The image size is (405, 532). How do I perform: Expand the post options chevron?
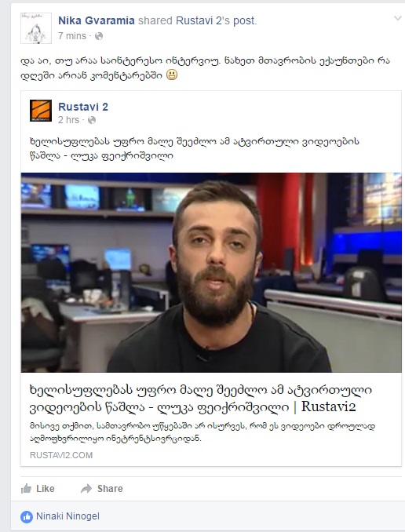point(397,18)
